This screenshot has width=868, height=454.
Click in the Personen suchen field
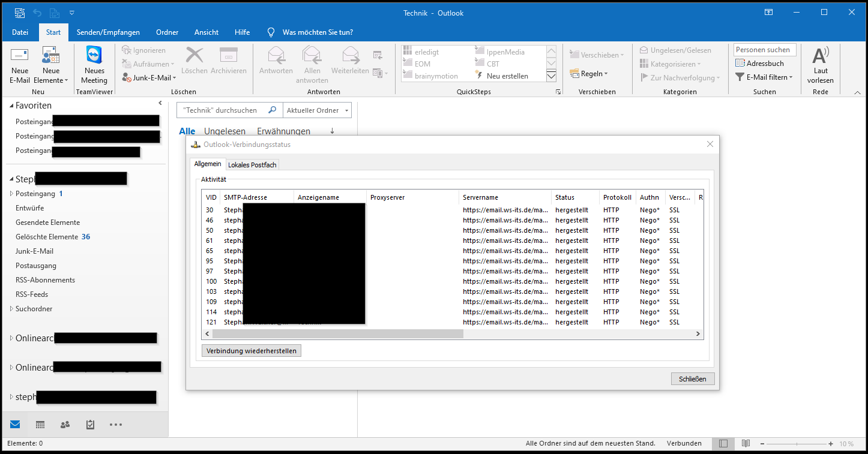[x=765, y=50]
